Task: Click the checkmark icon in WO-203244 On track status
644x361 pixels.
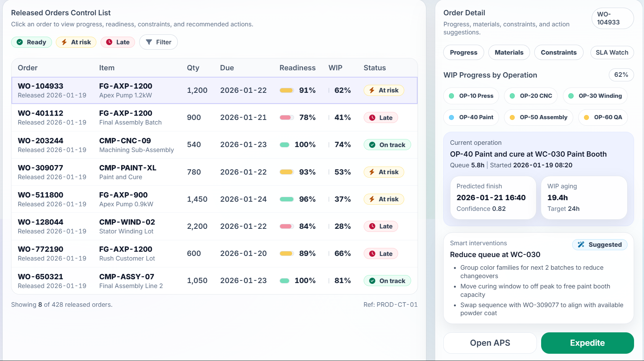Action: point(372,145)
